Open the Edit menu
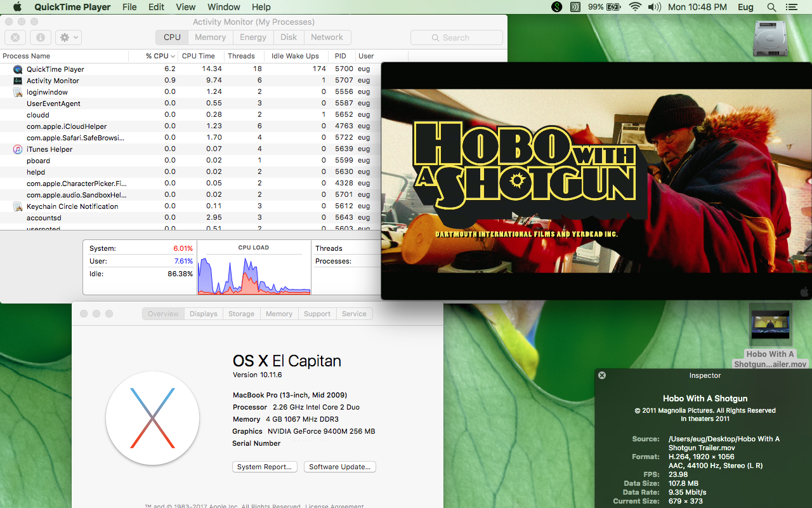This screenshot has width=812, height=508. tap(156, 7)
